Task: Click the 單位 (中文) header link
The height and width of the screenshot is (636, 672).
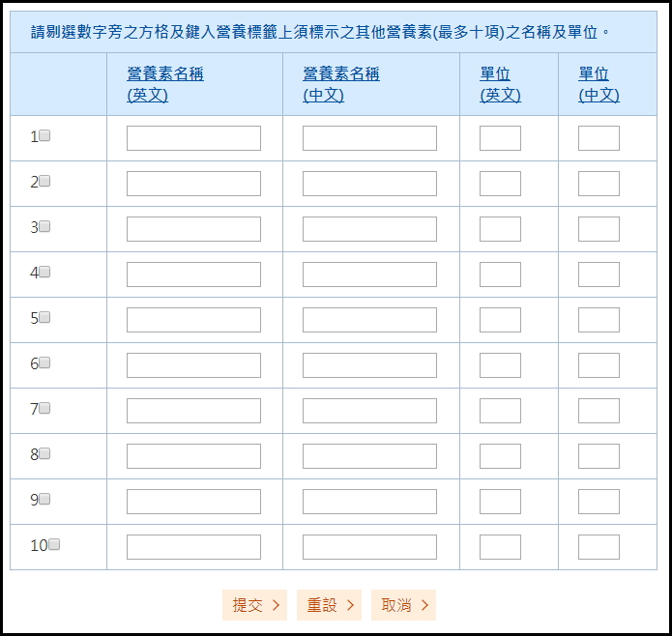Action: coord(599,84)
